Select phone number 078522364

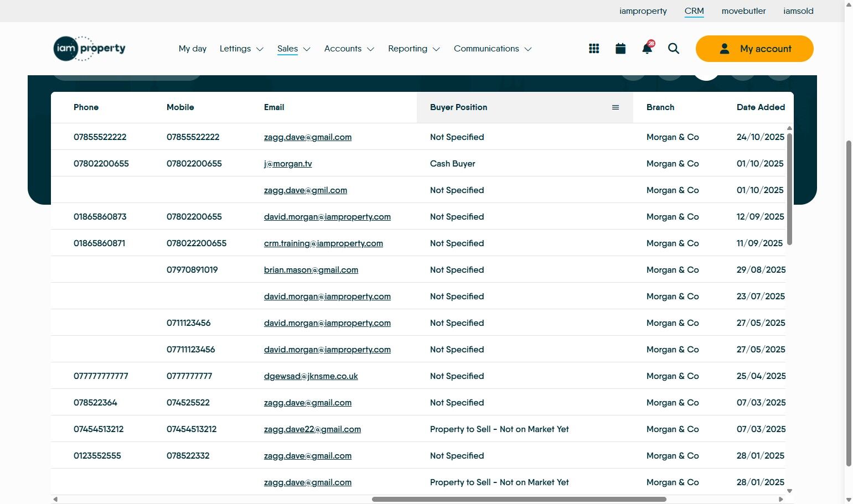95,403
